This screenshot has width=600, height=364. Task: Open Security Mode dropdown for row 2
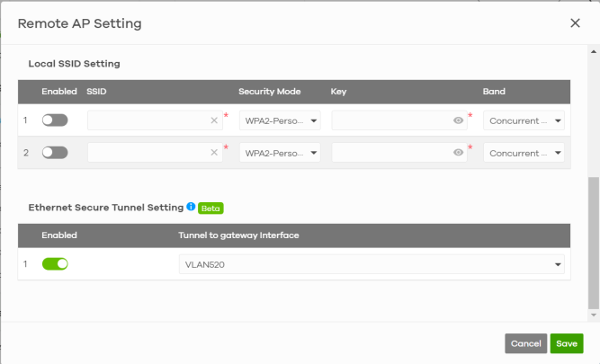tap(281, 153)
